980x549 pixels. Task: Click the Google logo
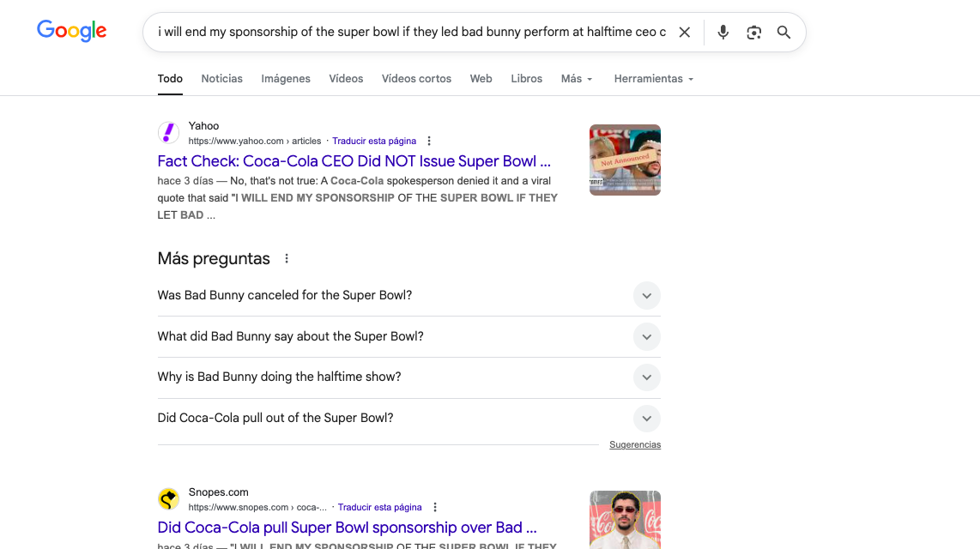pos(72,31)
